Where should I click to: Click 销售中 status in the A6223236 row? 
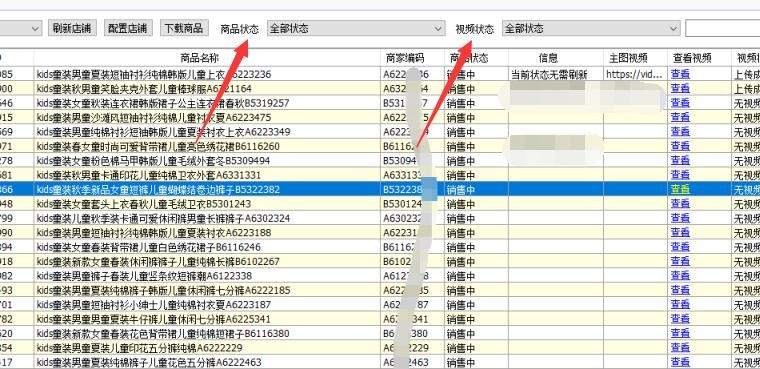(461, 74)
